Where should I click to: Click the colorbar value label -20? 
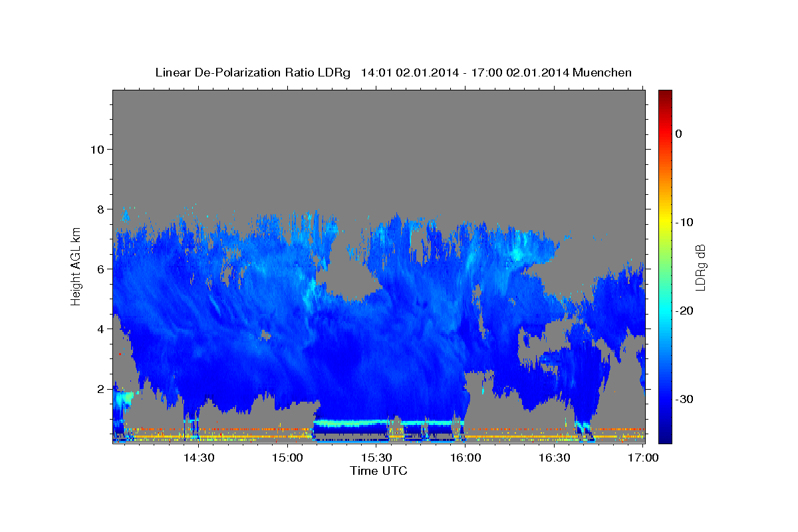point(685,311)
